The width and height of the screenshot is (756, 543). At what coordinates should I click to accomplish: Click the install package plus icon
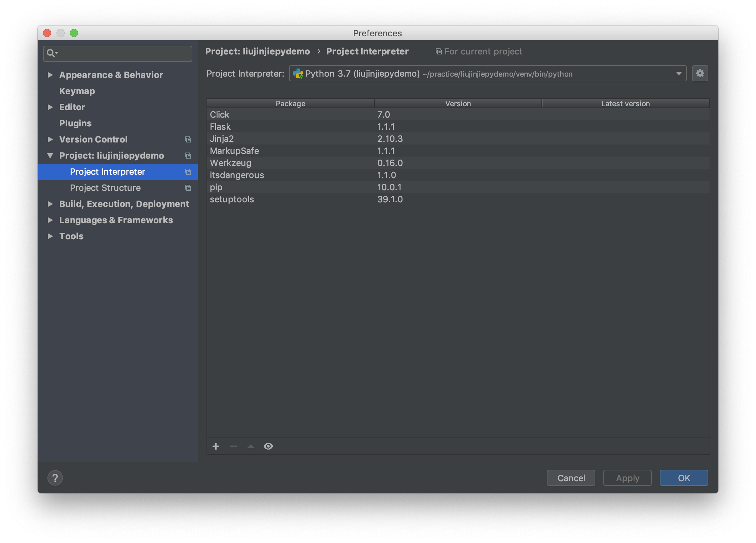[216, 446]
